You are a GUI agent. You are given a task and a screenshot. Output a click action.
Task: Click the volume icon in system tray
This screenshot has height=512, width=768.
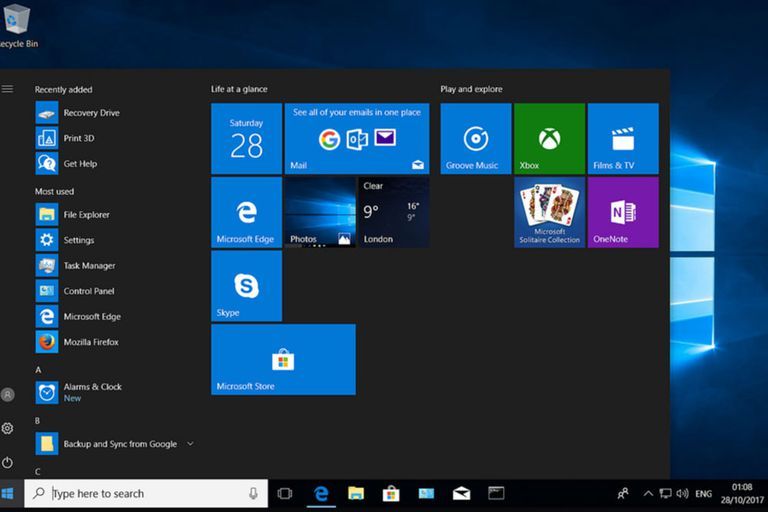(682, 493)
